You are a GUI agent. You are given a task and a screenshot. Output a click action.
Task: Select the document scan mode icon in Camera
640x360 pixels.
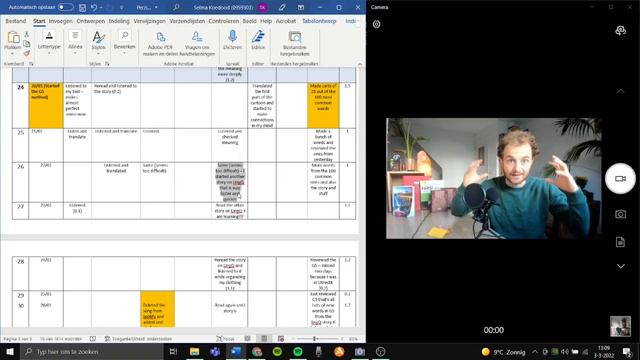[x=620, y=242]
